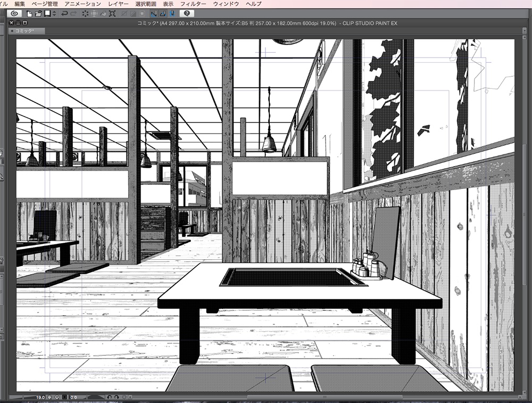Toggle Snap to Ruler
532x403 pixels.
coord(154,14)
